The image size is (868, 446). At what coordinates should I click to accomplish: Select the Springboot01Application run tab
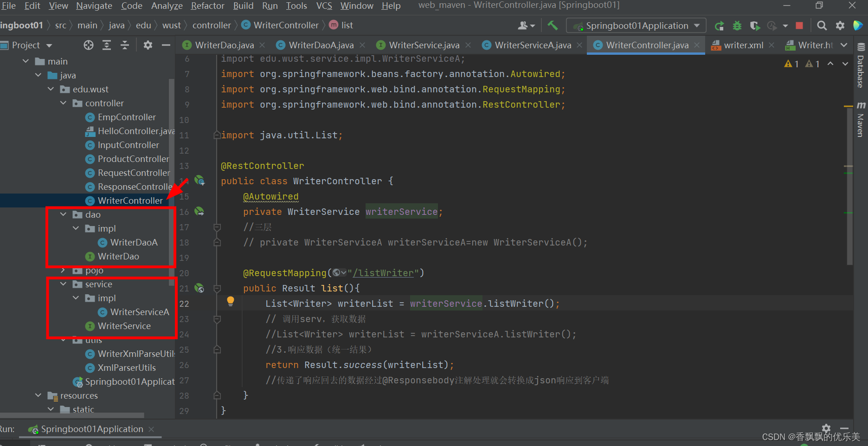pos(92,429)
